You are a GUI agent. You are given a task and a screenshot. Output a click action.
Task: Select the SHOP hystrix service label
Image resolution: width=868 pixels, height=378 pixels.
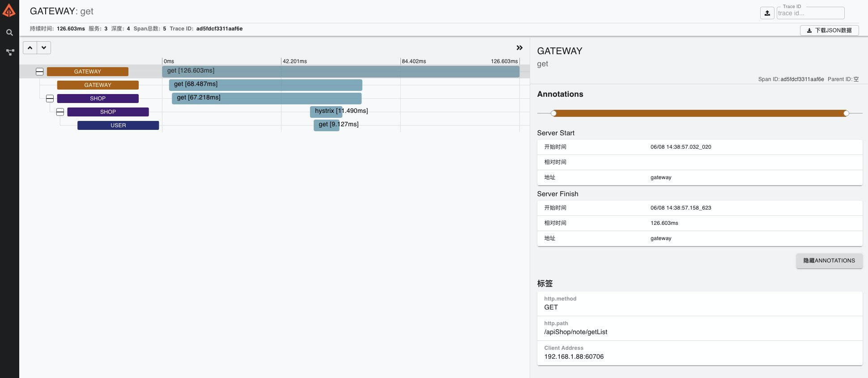(108, 112)
